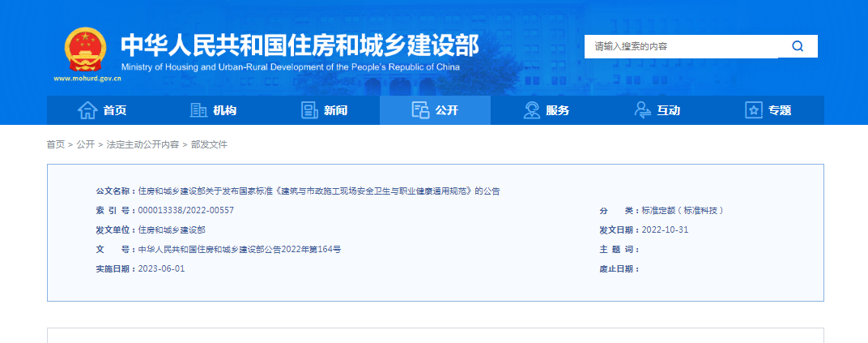The width and height of the screenshot is (868, 343).
Task: Click index number 000013338/2022-00557
Action: [186, 211]
